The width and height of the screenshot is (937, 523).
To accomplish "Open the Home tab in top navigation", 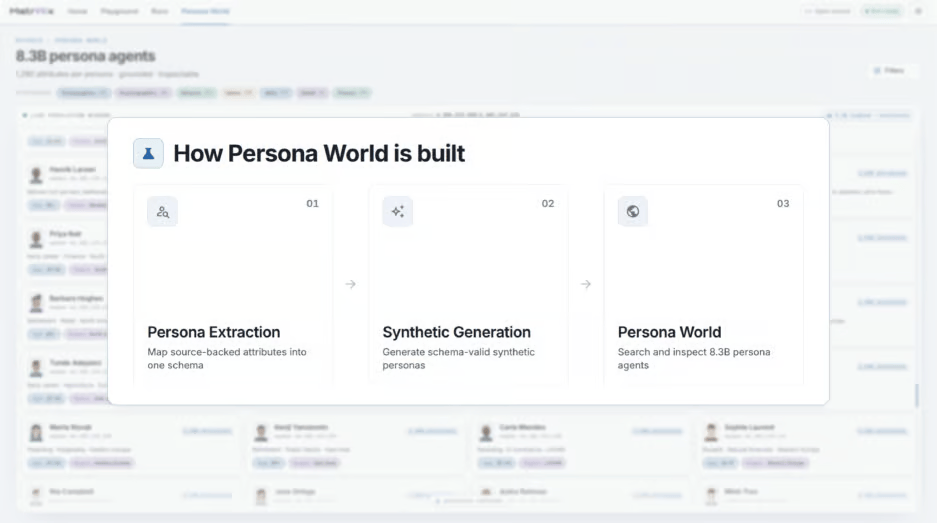I will (x=77, y=11).
